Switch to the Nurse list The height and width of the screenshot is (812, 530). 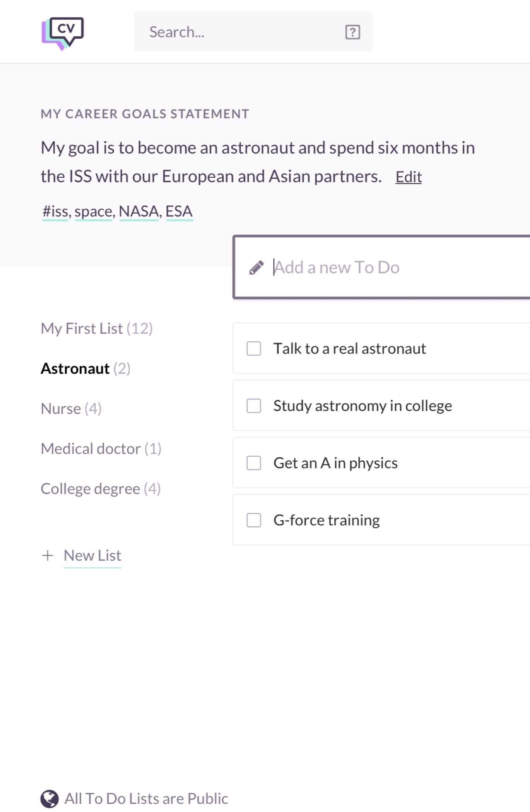pyautogui.click(x=71, y=409)
